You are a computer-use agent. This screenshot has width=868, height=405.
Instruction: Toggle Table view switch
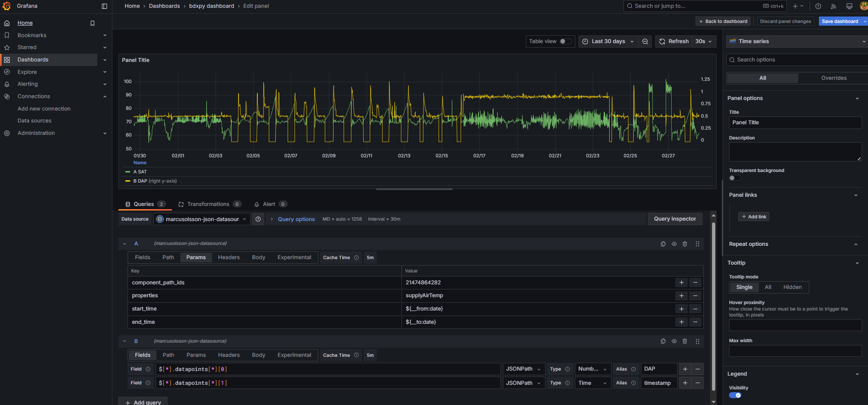(x=566, y=41)
